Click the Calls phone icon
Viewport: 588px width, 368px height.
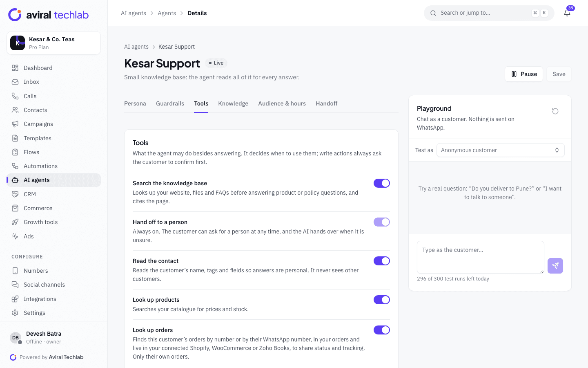pyautogui.click(x=15, y=96)
